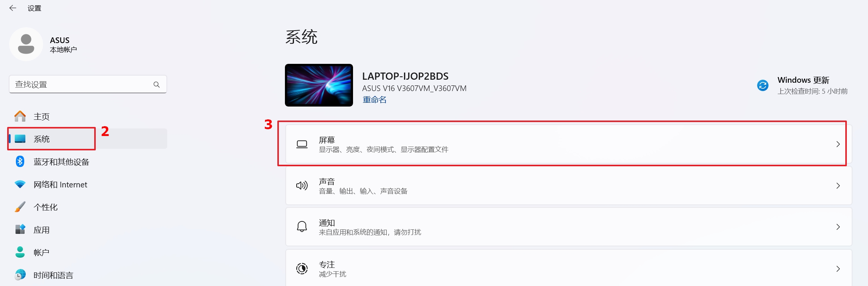Expand the Display (屏幕) row chevron

pos(838,144)
